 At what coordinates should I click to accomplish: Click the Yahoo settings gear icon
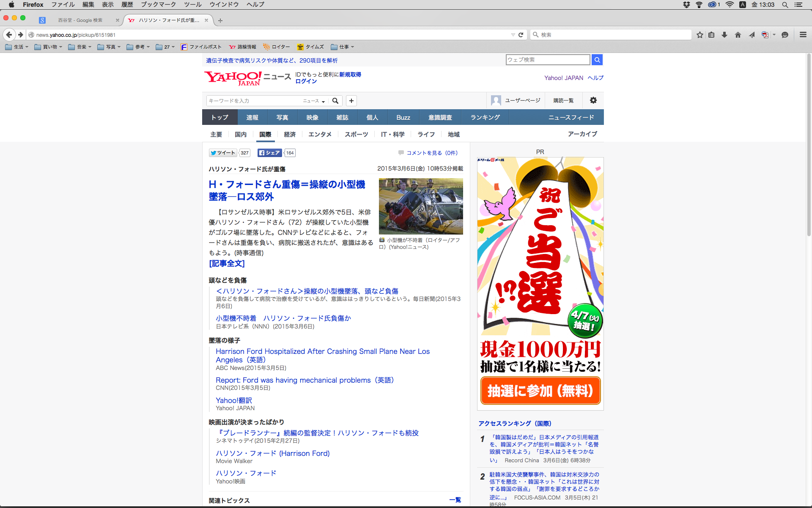[593, 100]
